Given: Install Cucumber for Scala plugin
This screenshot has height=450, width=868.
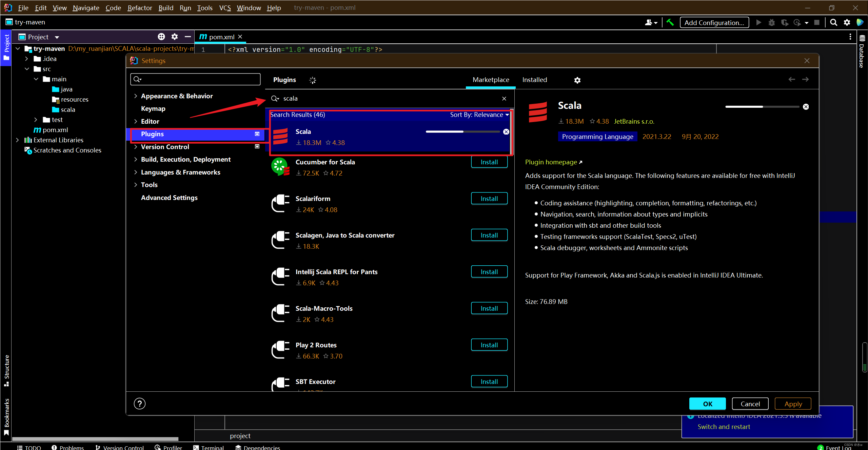Looking at the screenshot, I should [489, 162].
